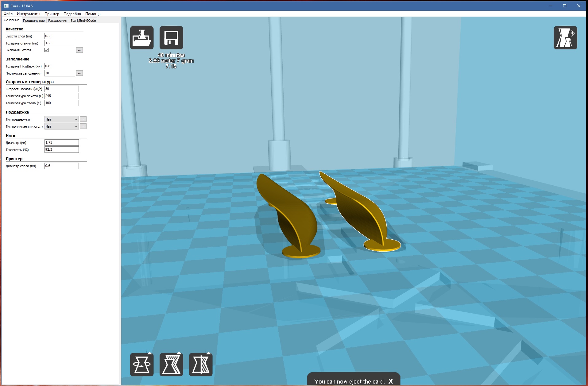Expand the Тип поддержки dropdown
Screen dimensions: 588x386
point(62,119)
